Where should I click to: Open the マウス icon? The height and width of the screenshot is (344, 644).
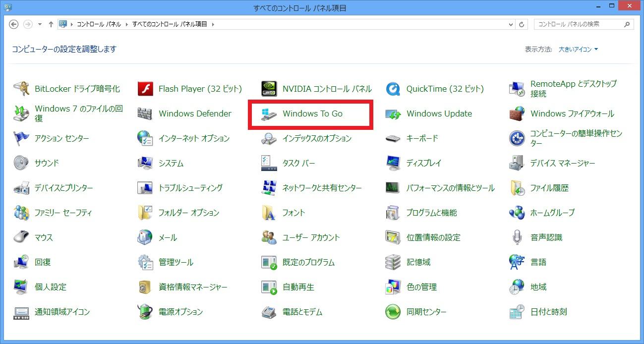21,237
